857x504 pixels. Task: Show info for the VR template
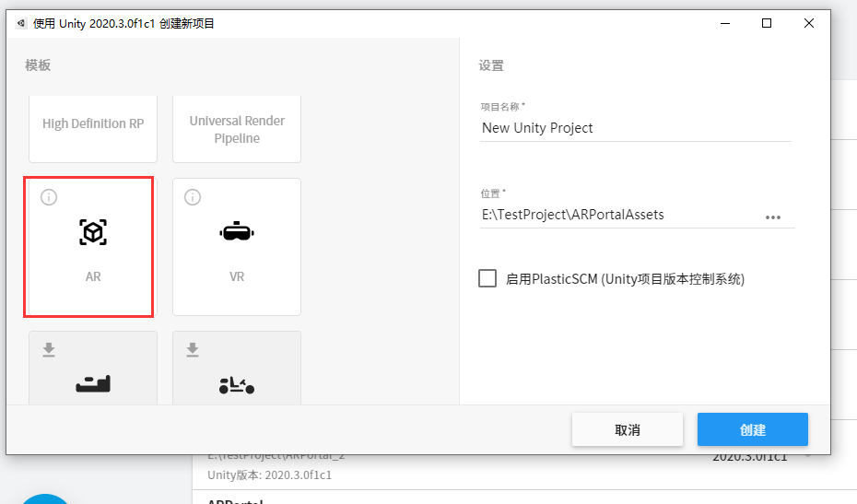point(193,197)
